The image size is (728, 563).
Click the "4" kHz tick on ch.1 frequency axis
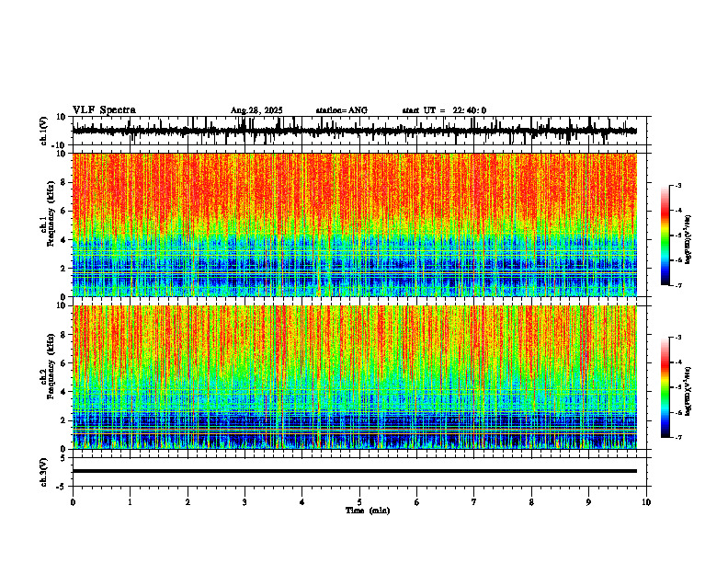click(64, 240)
